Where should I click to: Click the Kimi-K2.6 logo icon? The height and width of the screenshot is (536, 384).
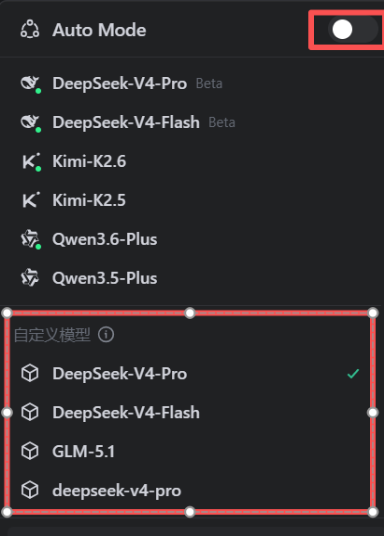click(x=31, y=161)
